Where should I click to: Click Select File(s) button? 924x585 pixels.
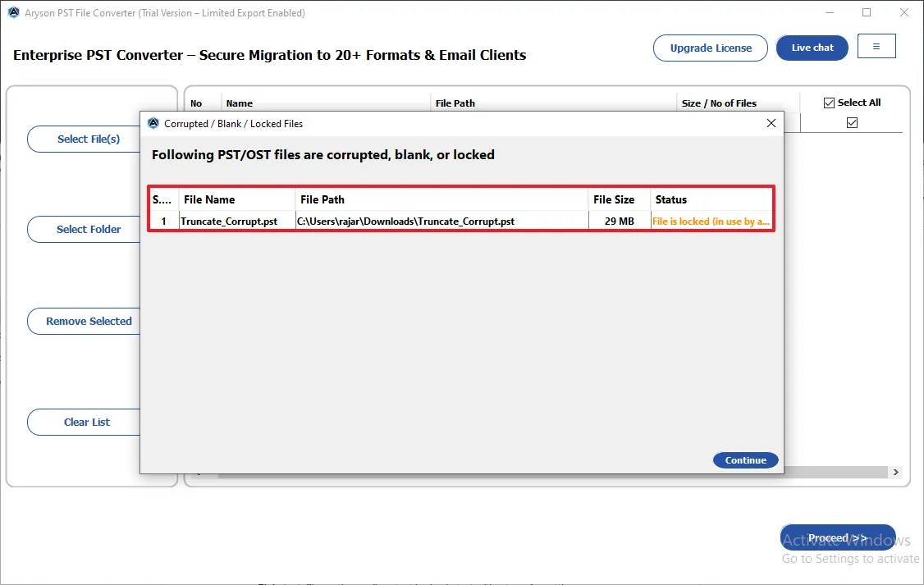tap(84, 139)
